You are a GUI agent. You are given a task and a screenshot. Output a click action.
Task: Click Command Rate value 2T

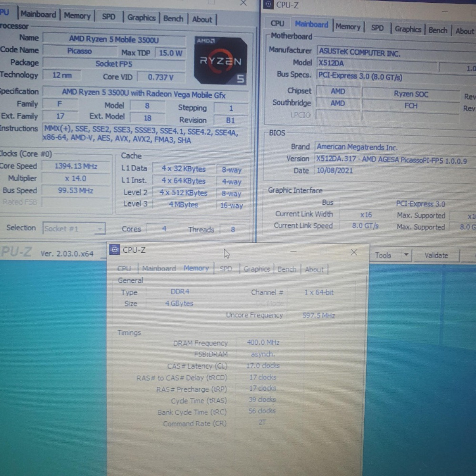click(x=262, y=422)
